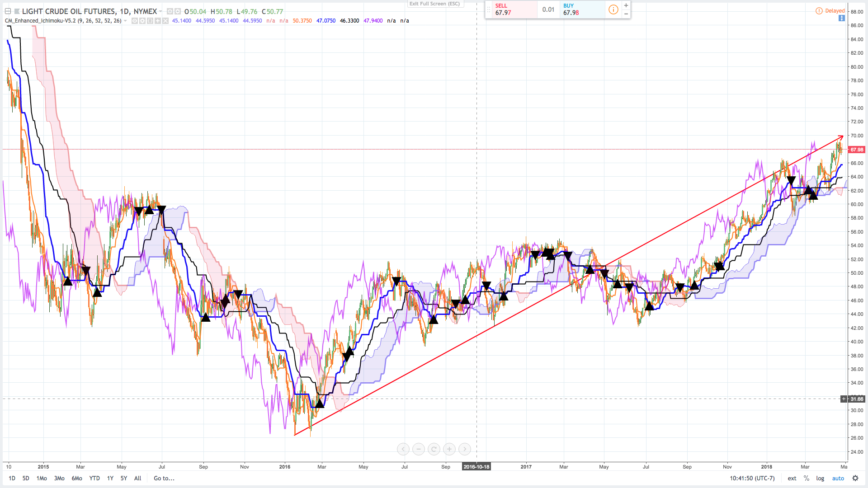This screenshot has height=488, width=868.
Task: Select the 3Mo time range
Action: (x=59, y=478)
